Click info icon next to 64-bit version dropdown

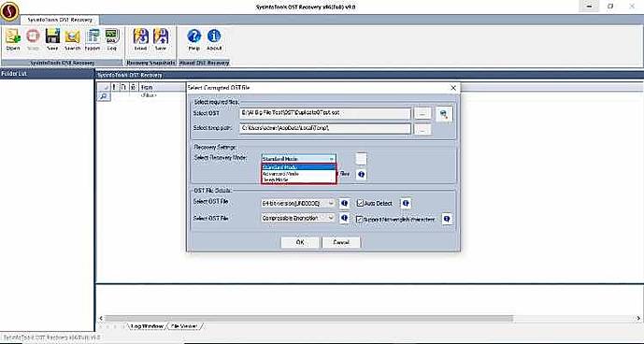[345, 203]
